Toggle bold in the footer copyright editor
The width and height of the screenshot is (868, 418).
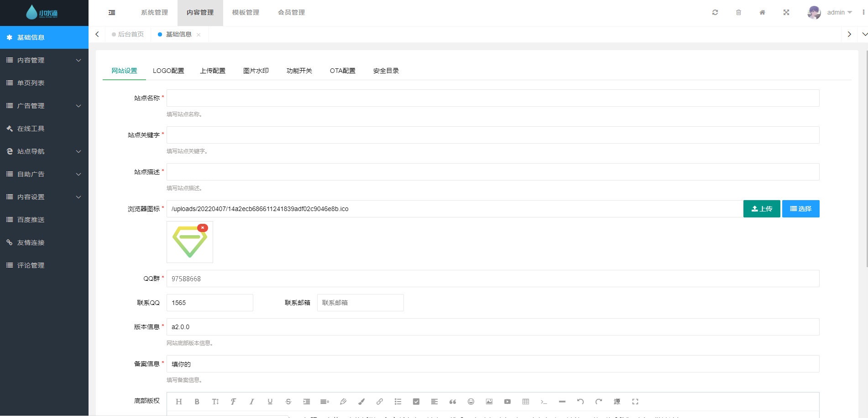[197, 402]
